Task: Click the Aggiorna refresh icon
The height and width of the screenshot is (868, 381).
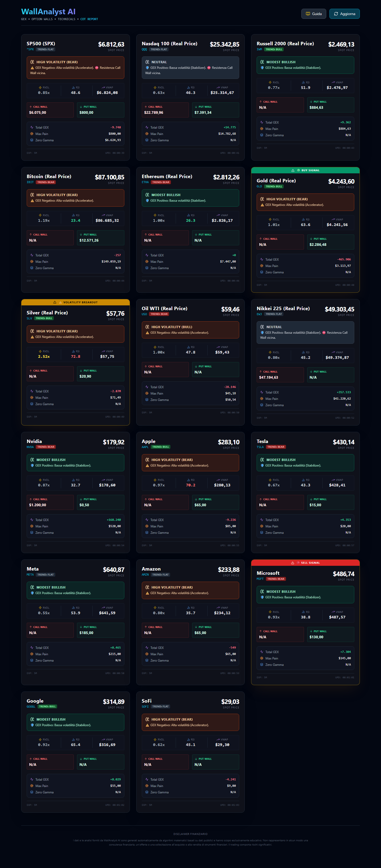Action: [x=335, y=14]
